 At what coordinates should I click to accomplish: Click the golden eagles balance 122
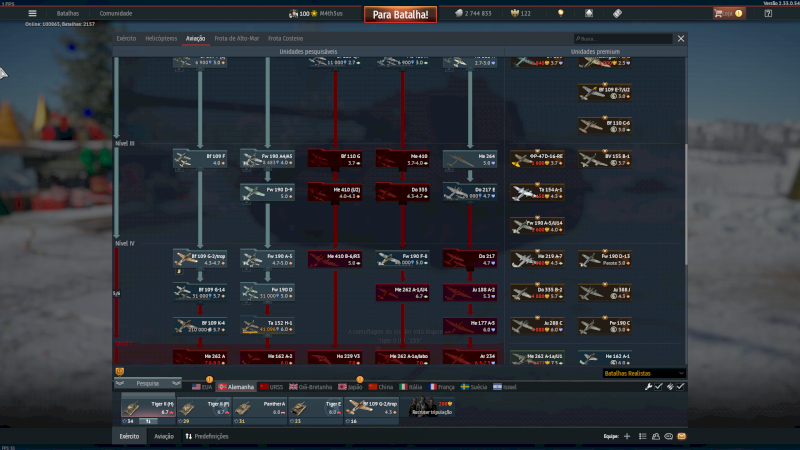tap(521, 13)
